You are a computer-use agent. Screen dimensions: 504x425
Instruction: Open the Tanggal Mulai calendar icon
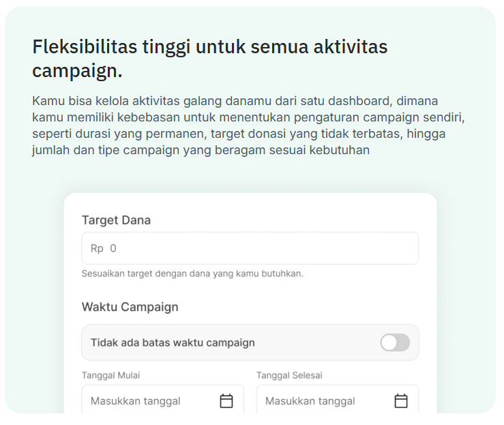click(226, 401)
